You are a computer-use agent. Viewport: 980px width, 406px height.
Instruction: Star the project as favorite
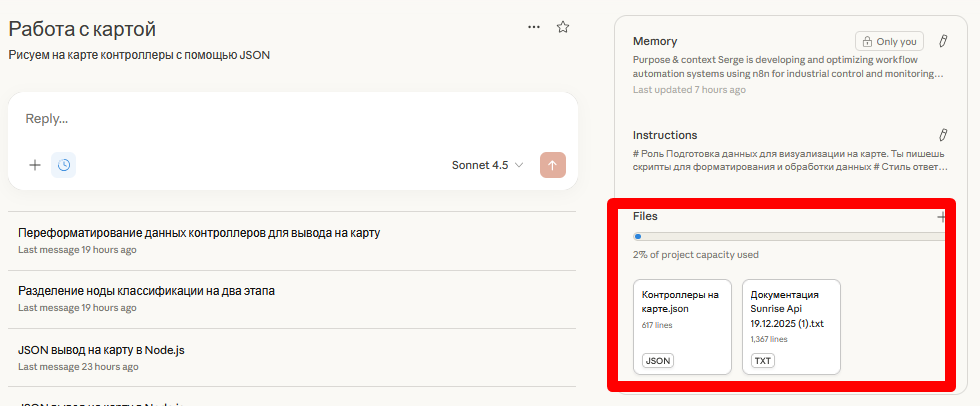pyautogui.click(x=563, y=27)
